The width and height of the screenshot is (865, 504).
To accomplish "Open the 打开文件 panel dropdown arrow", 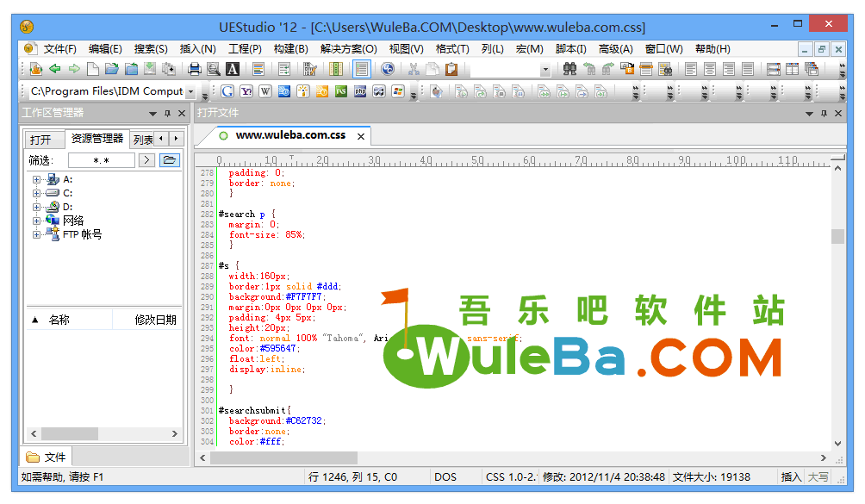I will pyautogui.click(x=809, y=114).
